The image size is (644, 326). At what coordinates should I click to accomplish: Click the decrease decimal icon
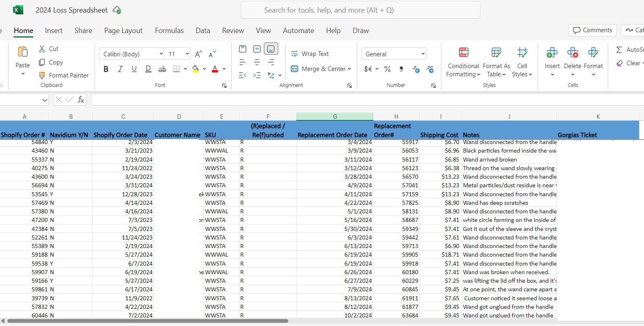pos(430,69)
